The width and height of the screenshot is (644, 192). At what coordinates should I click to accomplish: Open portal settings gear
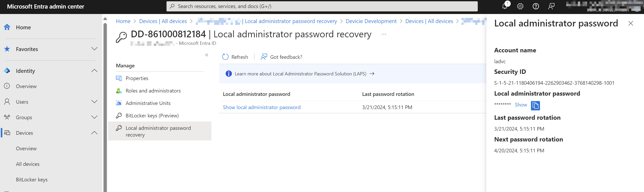click(x=520, y=6)
